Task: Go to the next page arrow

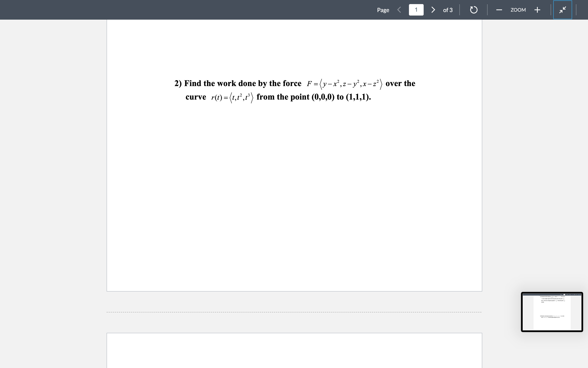Action: pos(433,10)
